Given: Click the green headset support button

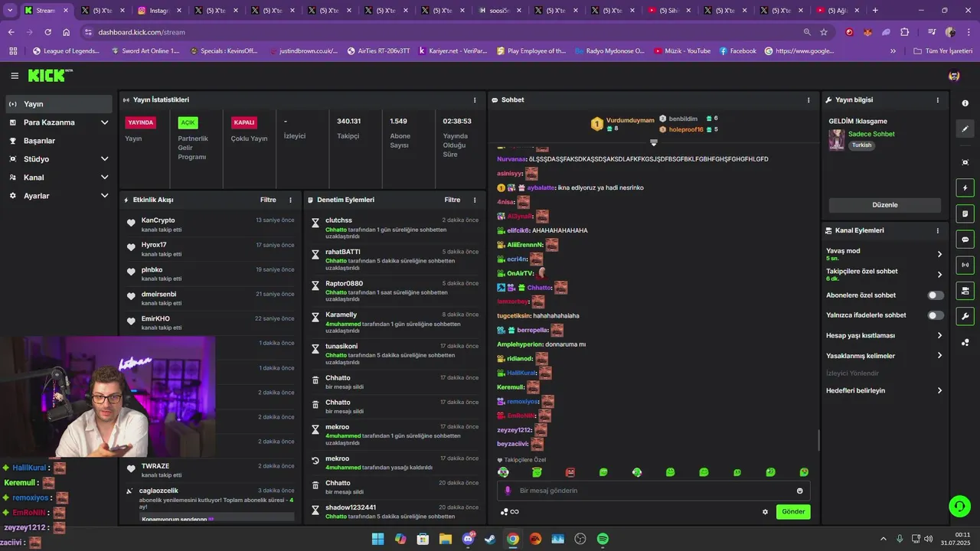Looking at the screenshot, I should coord(959,506).
